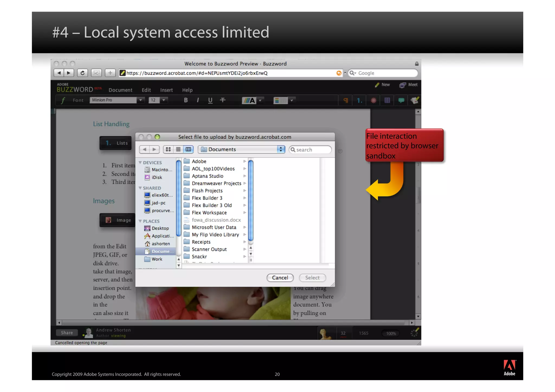Open the paragraph tools icon
The height and width of the screenshot is (392, 555).
(x=346, y=101)
